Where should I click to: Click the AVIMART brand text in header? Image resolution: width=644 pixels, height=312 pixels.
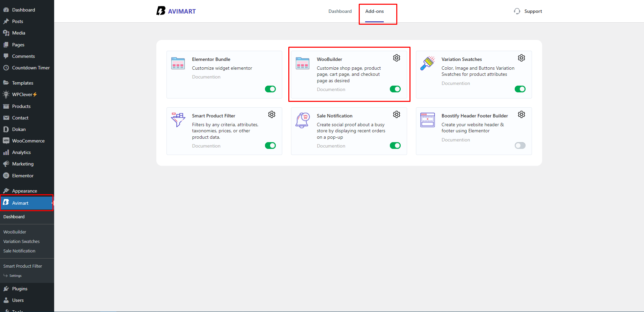[x=182, y=11]
